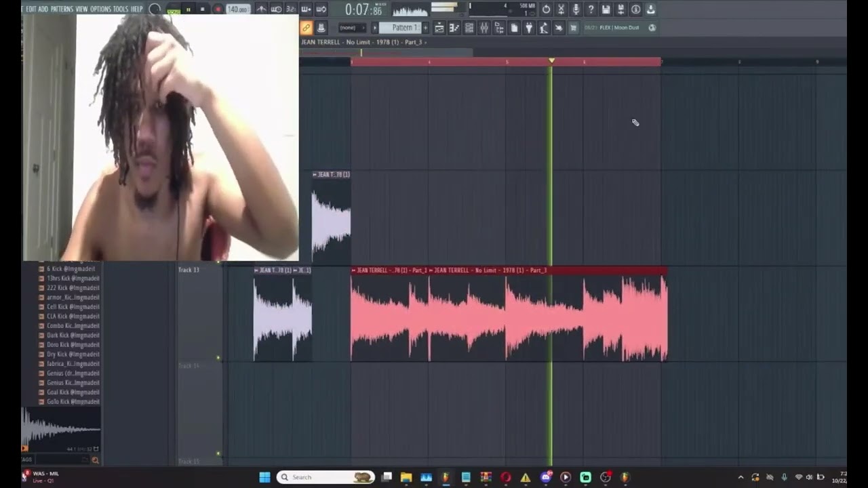
Task: Open the PATTERNS menu
Action: [x=62, y=9]
